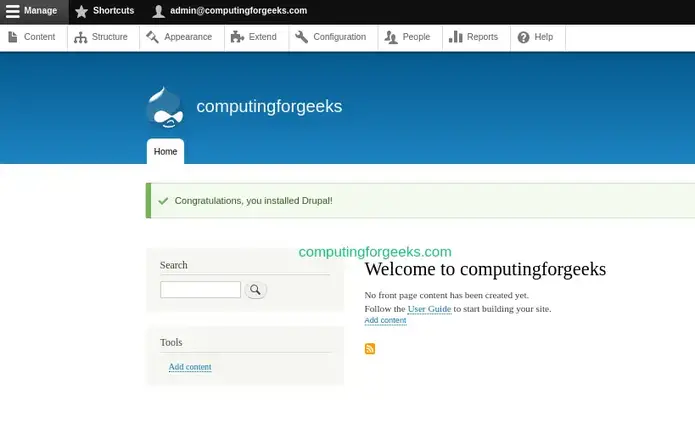Select the Home tab
695x435 pixels.
[x=165, y=152]
